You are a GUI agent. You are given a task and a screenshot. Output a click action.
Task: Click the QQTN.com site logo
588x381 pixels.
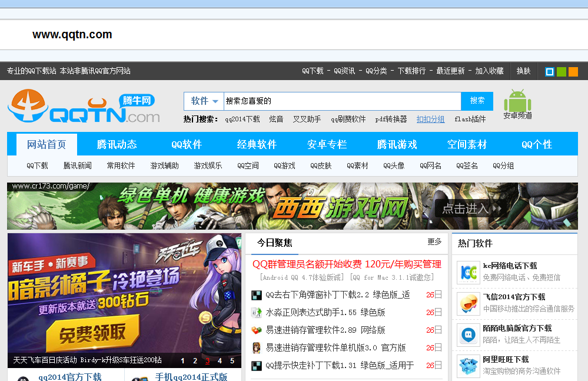84,106
